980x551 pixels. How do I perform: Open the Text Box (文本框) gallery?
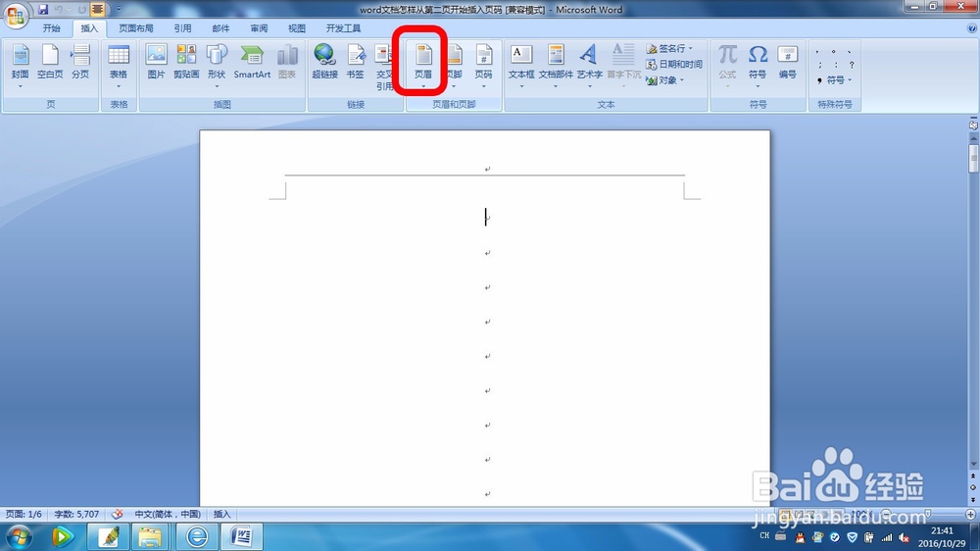[x=521, y=65]
